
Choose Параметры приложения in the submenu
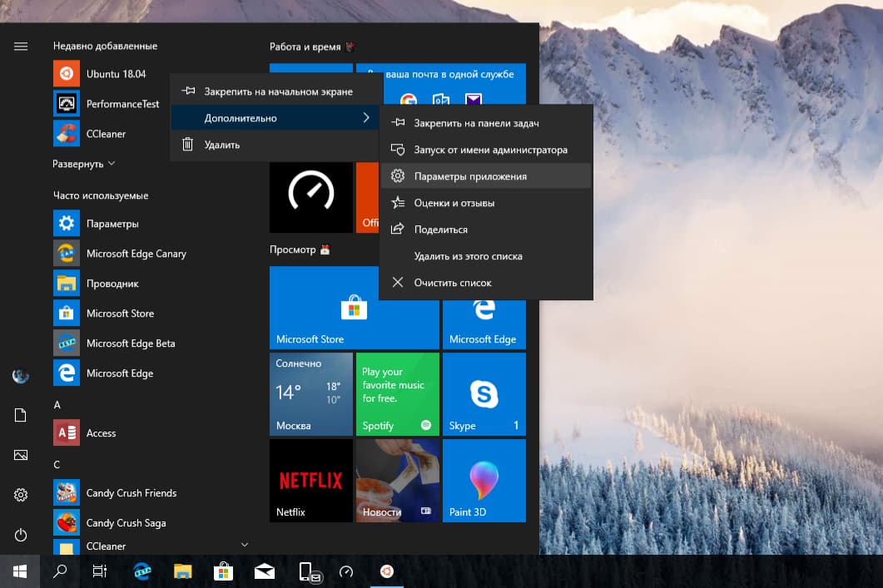472,175
